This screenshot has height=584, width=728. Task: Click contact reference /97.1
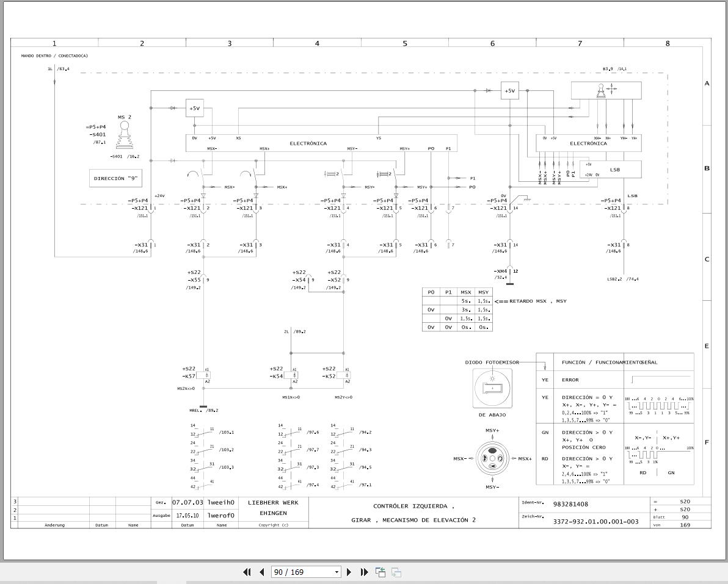[365, 485]
